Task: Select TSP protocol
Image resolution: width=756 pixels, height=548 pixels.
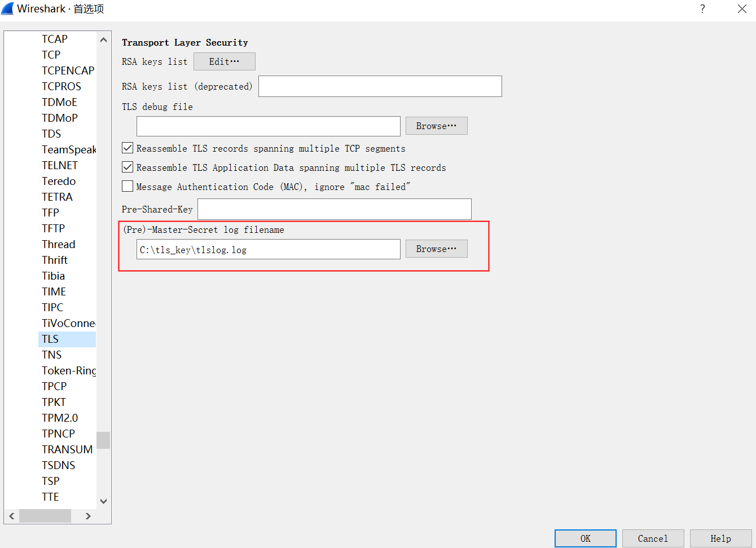Action: [51, 481]
